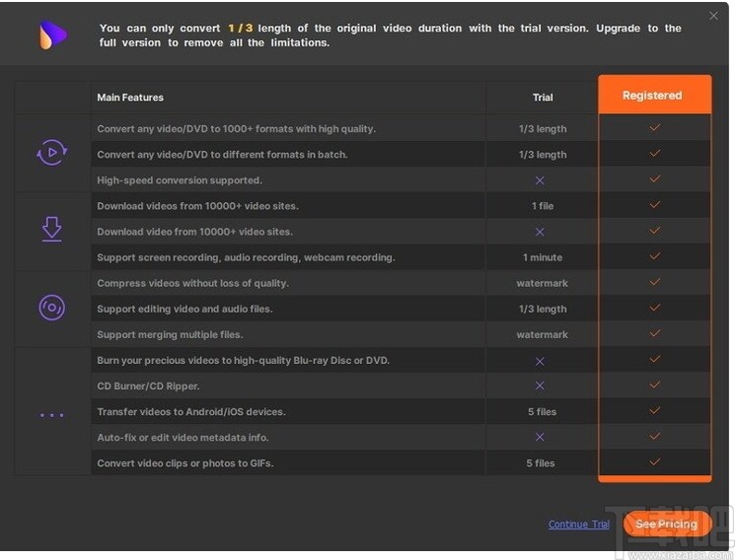This screenshot has height=560, width=737.
Task: Click the Registered checkmark for Transfer videos row
Action: [655, 410]
